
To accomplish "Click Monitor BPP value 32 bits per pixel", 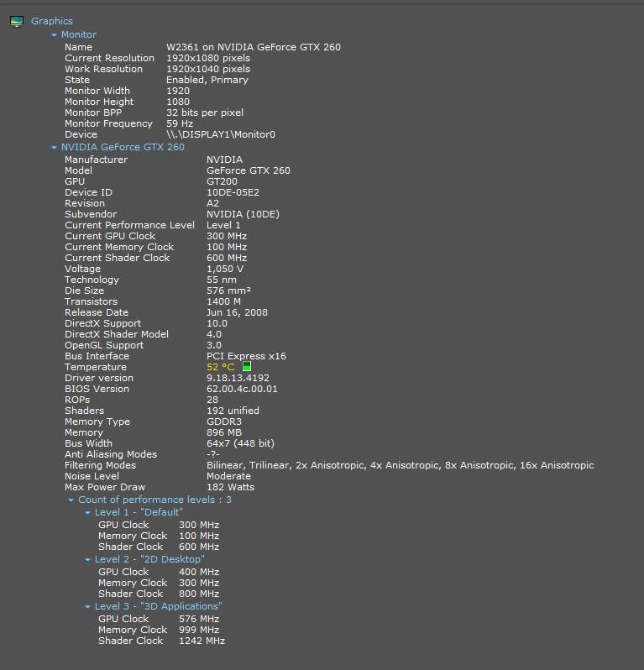I will click(205, 113).
